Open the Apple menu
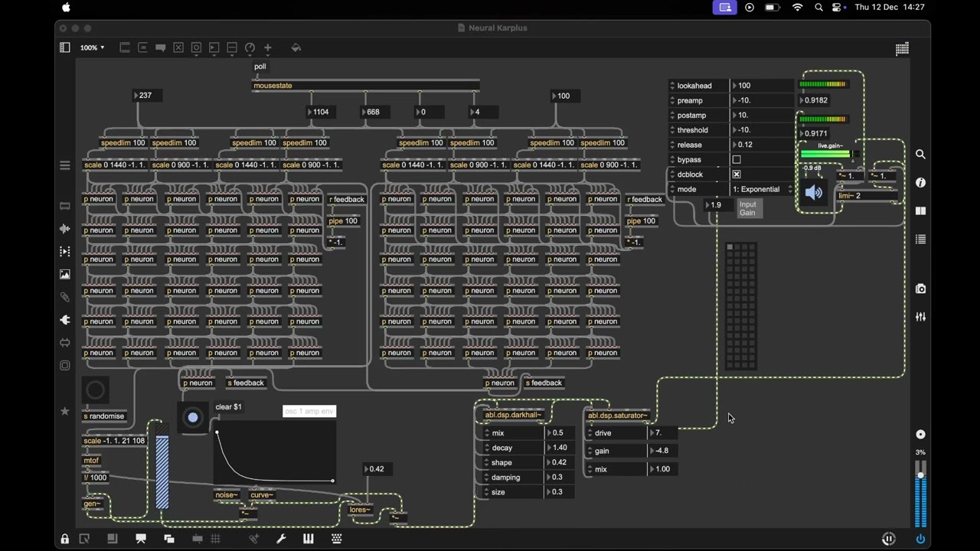 (x=66, y=8)
